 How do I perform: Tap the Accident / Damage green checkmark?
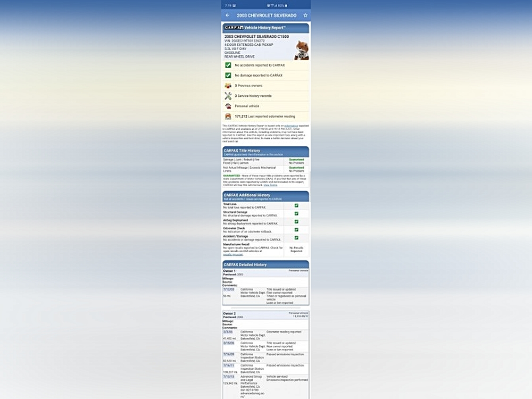[x=296, y=238]
